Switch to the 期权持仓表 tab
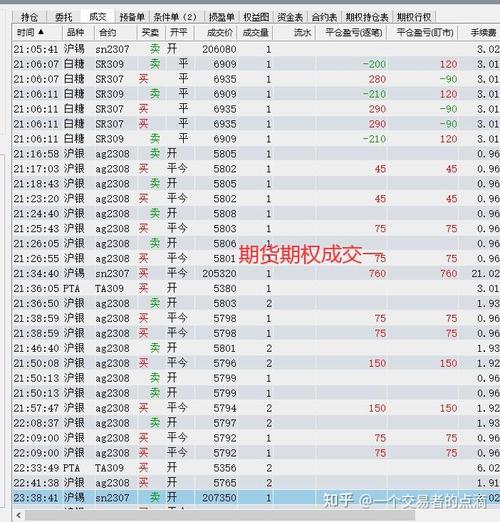The height and width of the screenshot is (522, 500). [367, 17]
